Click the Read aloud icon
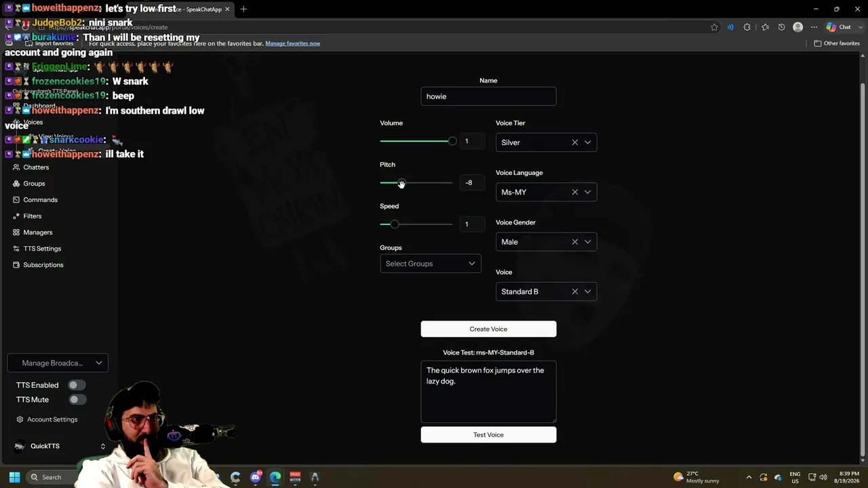The width and height of the screenshot is (868, 488). 730,27
